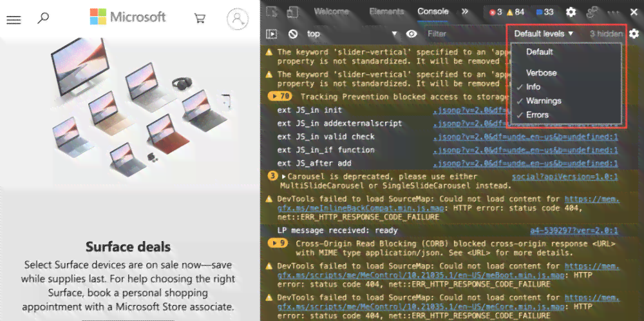Activate the inspect element picker
Screen dimensions: 644x321
click(272, 12)
